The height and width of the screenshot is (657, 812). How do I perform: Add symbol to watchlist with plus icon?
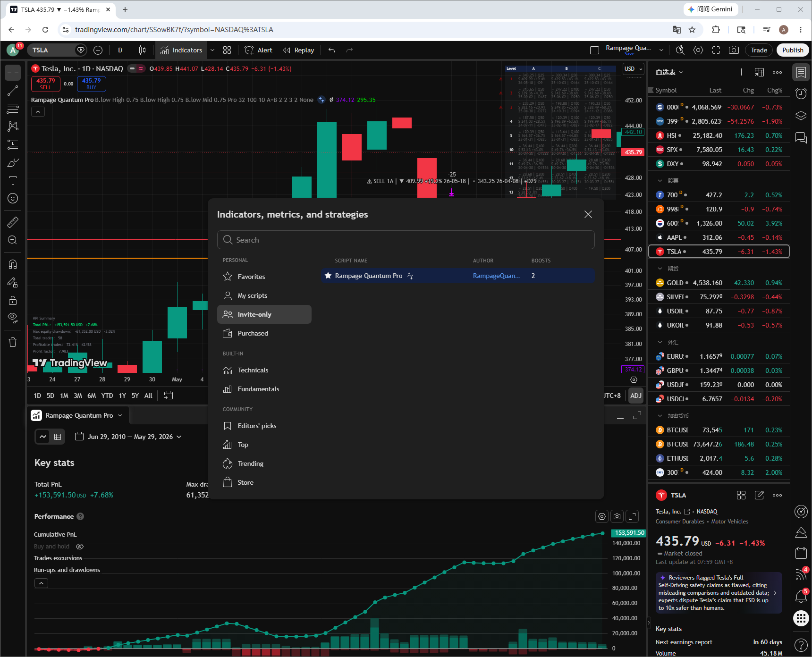pos(741,72)
